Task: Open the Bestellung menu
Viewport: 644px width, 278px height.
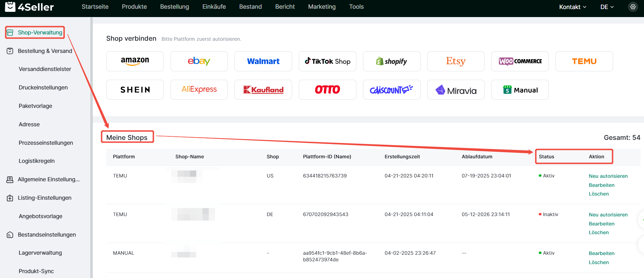Action: [175, 7]
